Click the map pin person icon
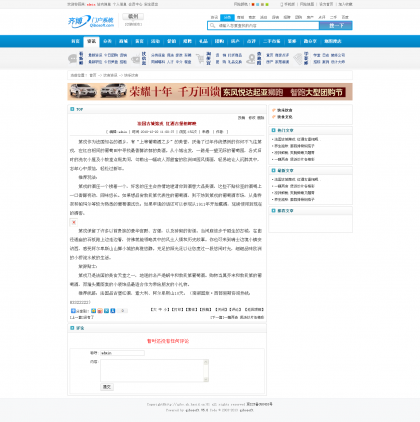 tap(250, 59)
